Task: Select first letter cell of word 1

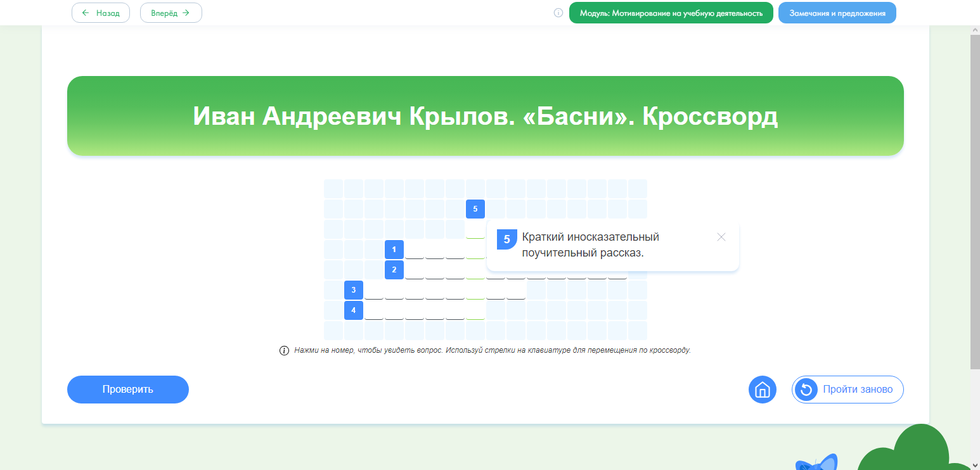Action: point(414,250)
